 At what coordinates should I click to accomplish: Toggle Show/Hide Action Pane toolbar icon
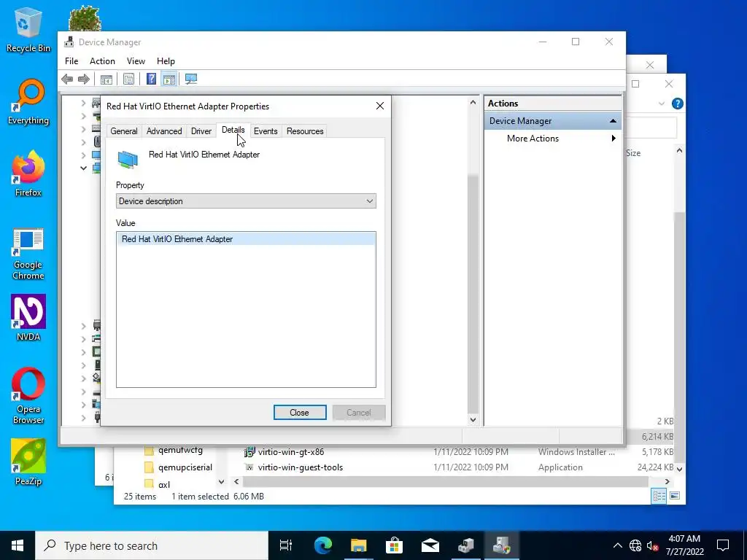[169, 79]
